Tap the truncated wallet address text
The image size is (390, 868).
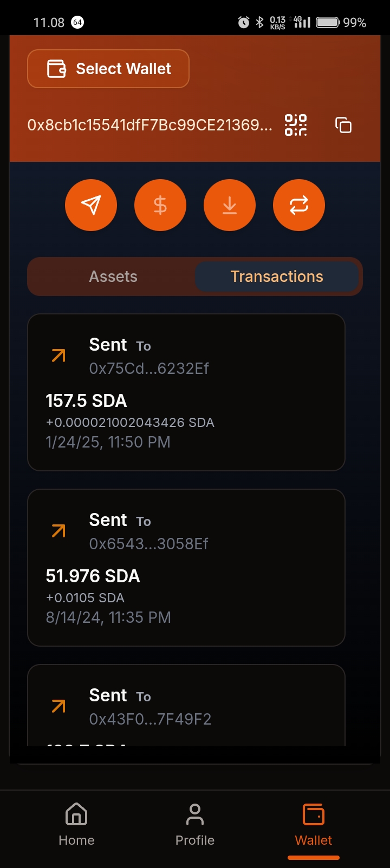point(150,125)
